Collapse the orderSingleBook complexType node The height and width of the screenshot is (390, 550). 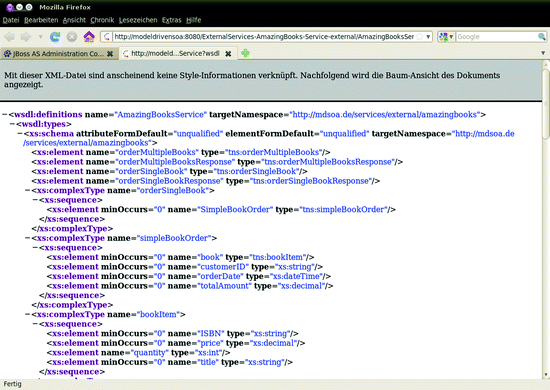coord(28,190)
